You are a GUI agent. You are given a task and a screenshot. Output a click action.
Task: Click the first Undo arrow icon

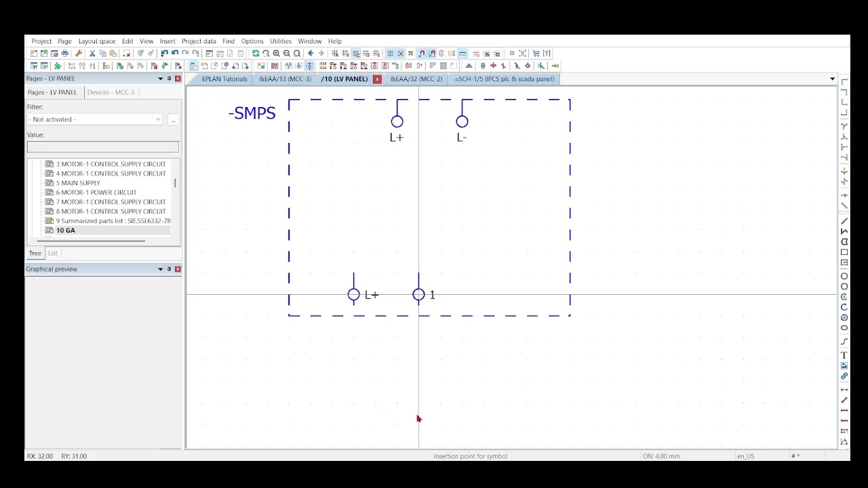coord(165,54)
